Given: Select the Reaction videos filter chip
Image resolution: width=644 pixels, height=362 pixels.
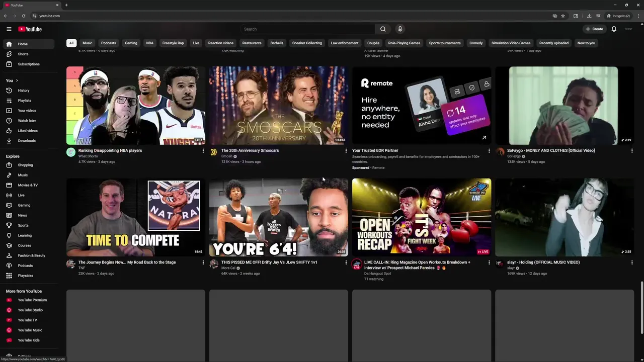Looking at the screenshot, I should coord(221,43).
